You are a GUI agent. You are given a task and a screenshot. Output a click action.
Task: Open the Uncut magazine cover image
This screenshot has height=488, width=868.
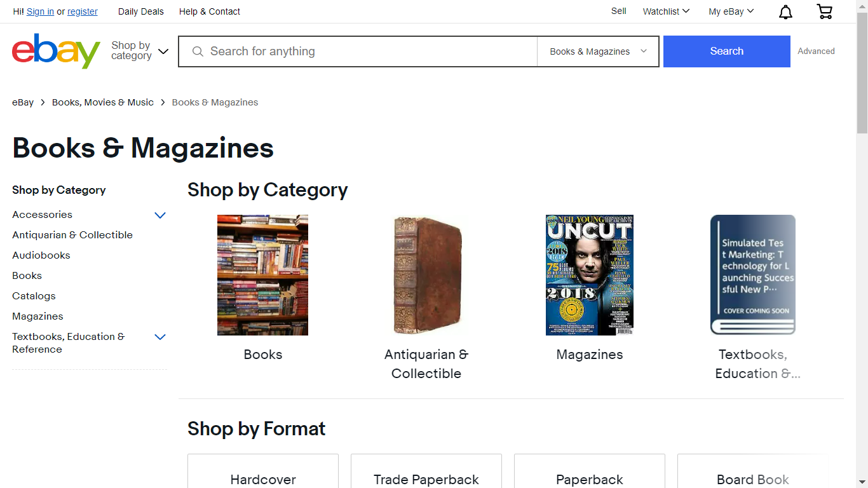[x=589, y=274]
